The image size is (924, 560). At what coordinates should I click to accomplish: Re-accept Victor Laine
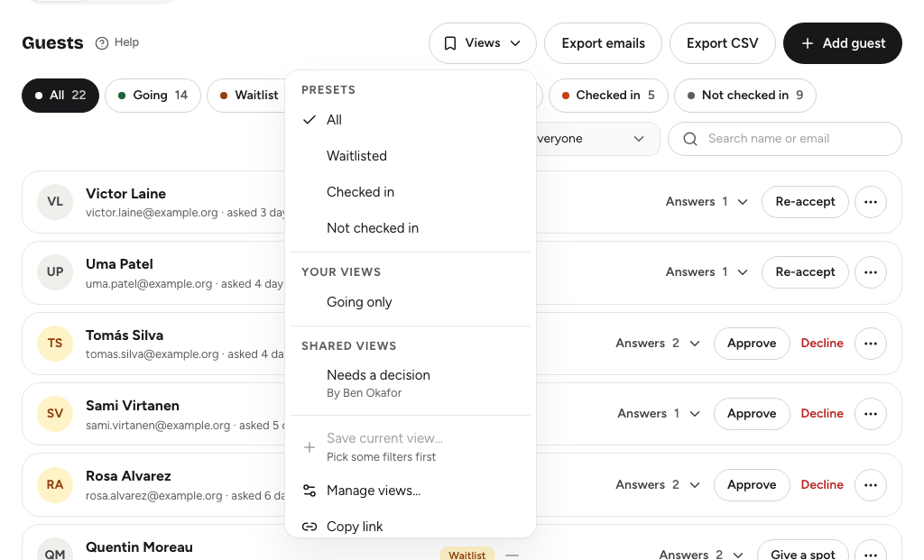click(805, 202)
